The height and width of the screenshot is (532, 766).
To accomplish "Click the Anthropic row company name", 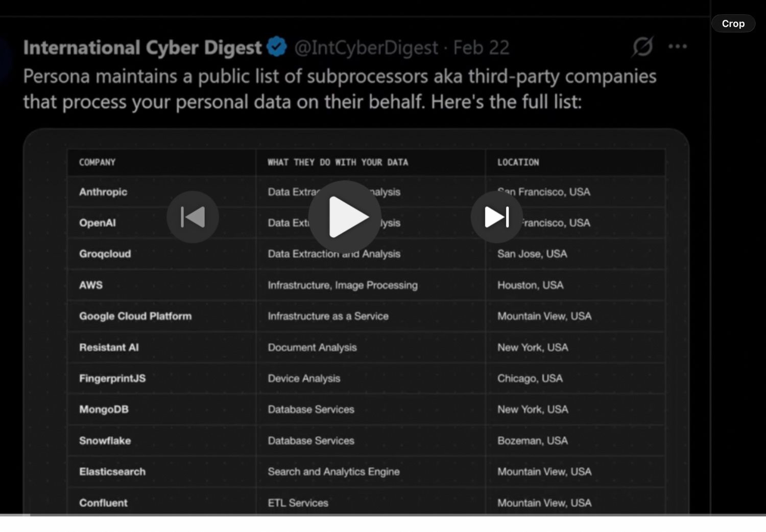I will pos(103,192).
